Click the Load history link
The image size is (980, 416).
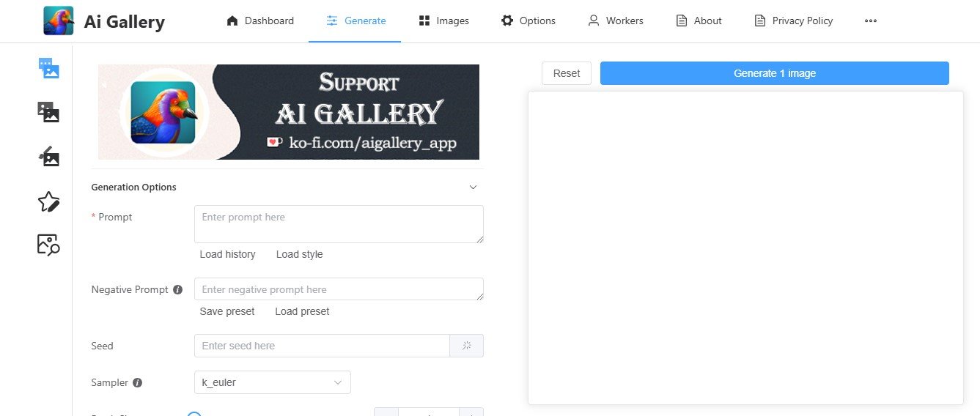pos(227,254)
